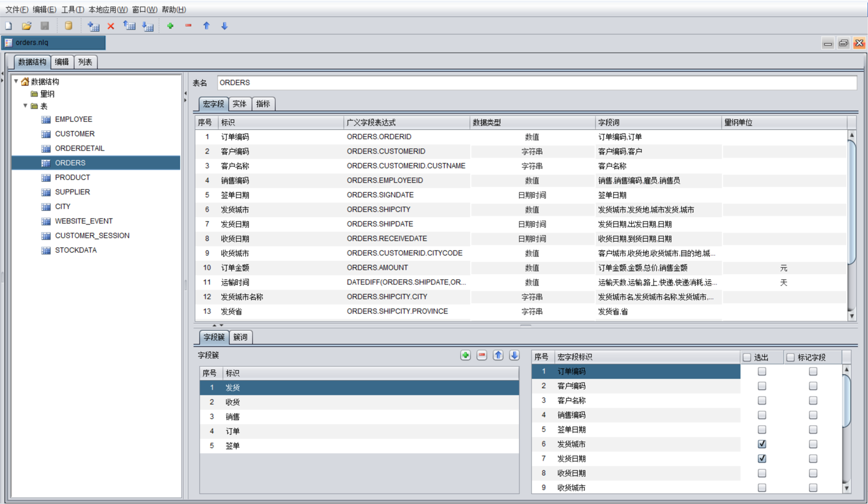Click the 表名 input field containing ORDERS
This screenshot has width=868, height=504.
(x=536, y=83)
